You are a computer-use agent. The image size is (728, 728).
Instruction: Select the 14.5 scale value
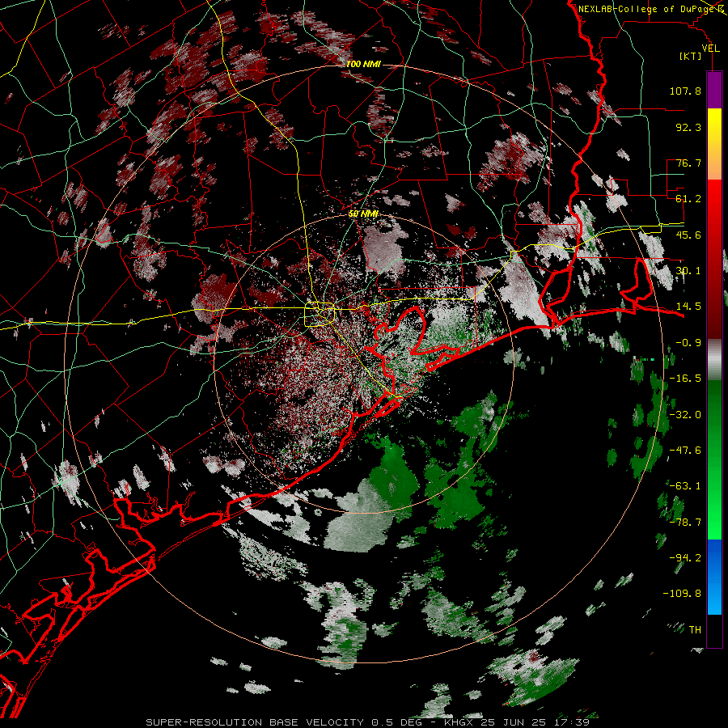click(688, 307)
